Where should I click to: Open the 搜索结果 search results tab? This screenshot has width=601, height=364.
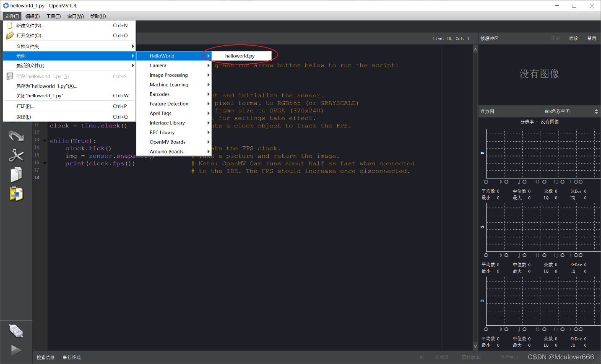coord(45,358)
